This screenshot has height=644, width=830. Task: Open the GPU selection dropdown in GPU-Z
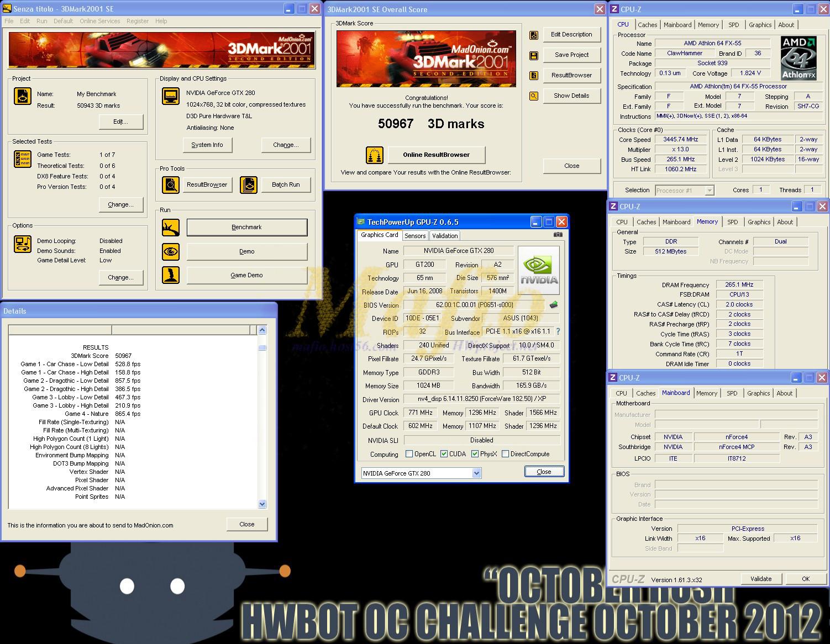point(477,473)
